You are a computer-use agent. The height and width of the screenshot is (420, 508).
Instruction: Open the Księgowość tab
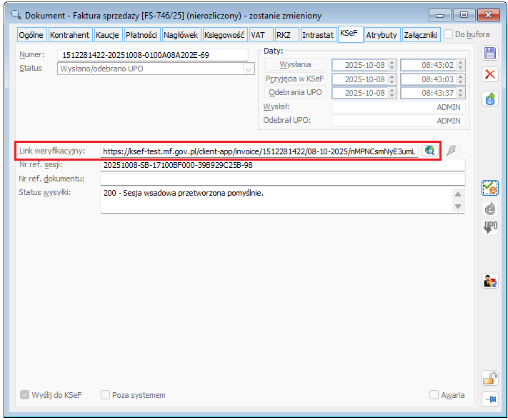224,35
